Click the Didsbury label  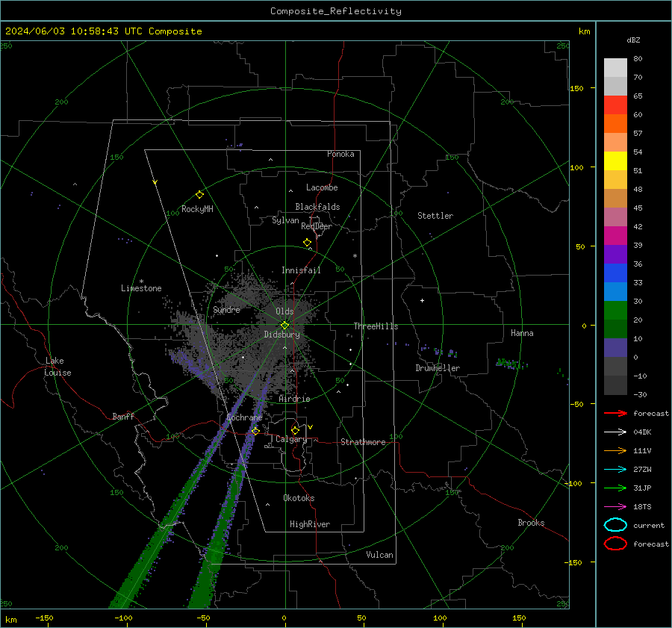click(x=281, y=335)
